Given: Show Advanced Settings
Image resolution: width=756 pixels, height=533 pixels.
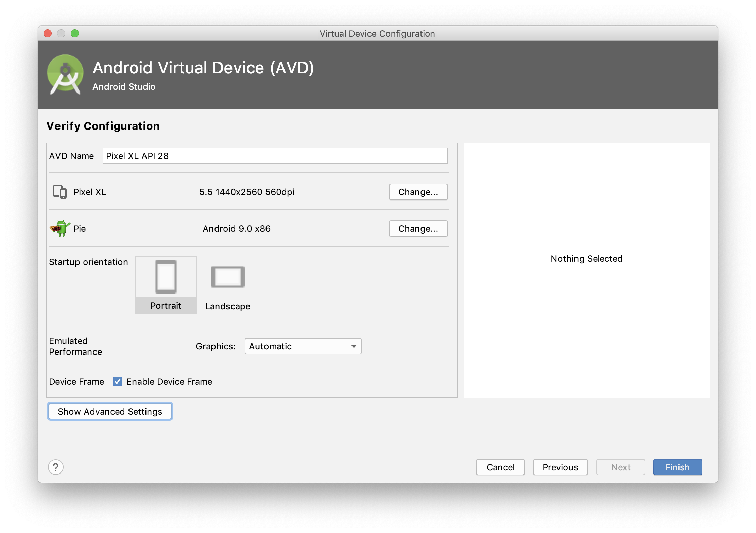Looking at the screenshot, I should pos(110,411).
